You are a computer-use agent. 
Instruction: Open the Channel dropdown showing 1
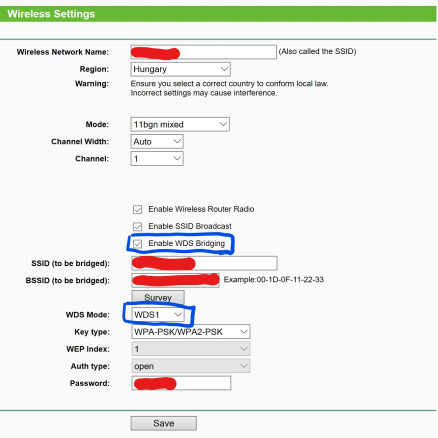coord(157,159)
